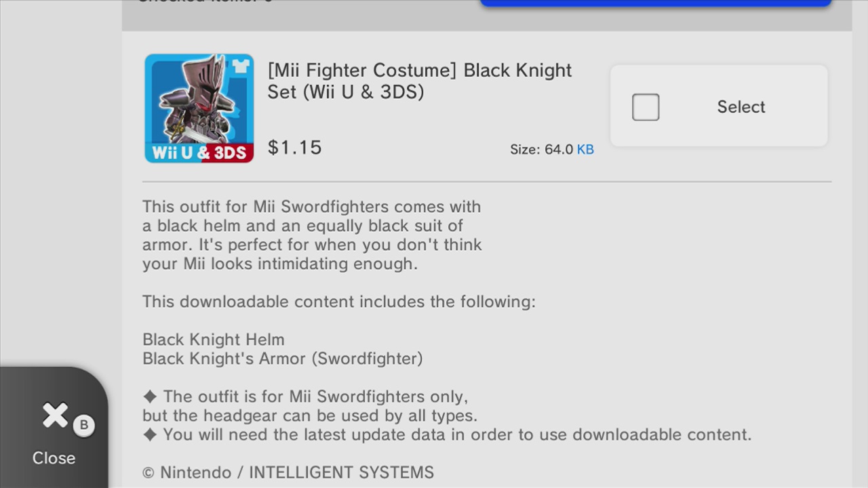Click the round B button badge

click(84, 425)
